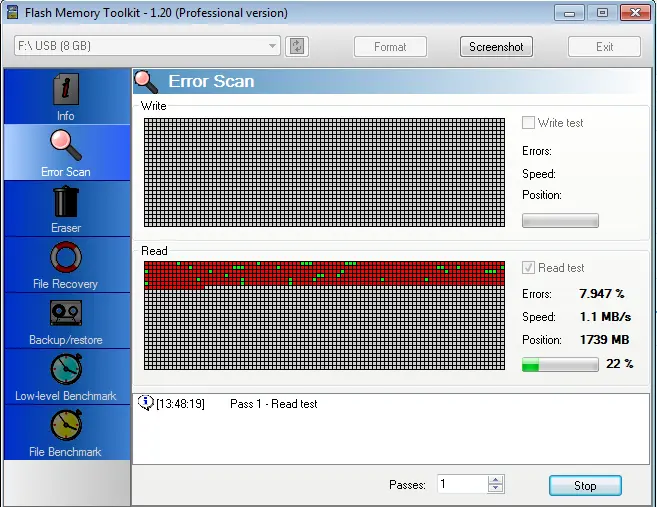
Task: Close the Flash Memory Toolkit window
Action: 635,13
